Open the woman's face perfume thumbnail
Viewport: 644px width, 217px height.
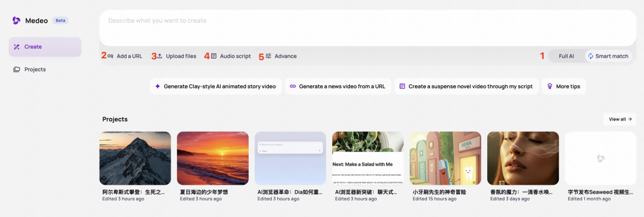point(523,158)
